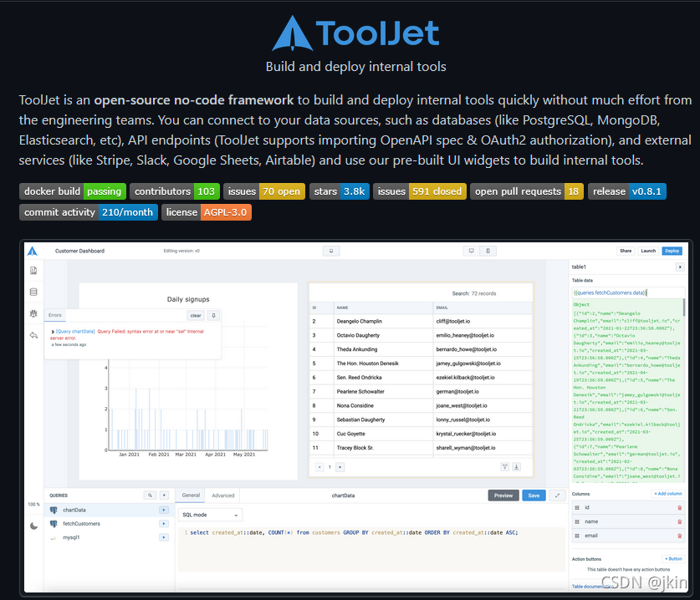Add an action button with + Button
This screenshot has height=600, width=700.
(x=673, y=558)
